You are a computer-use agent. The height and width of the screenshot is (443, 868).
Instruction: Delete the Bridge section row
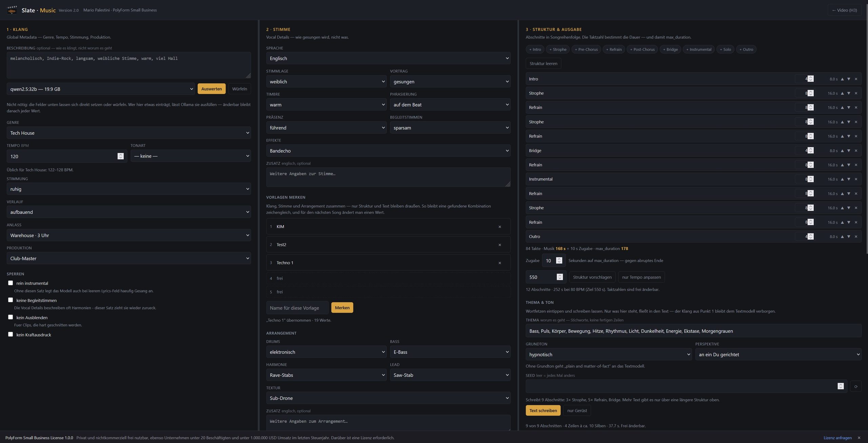coord(856,150)
